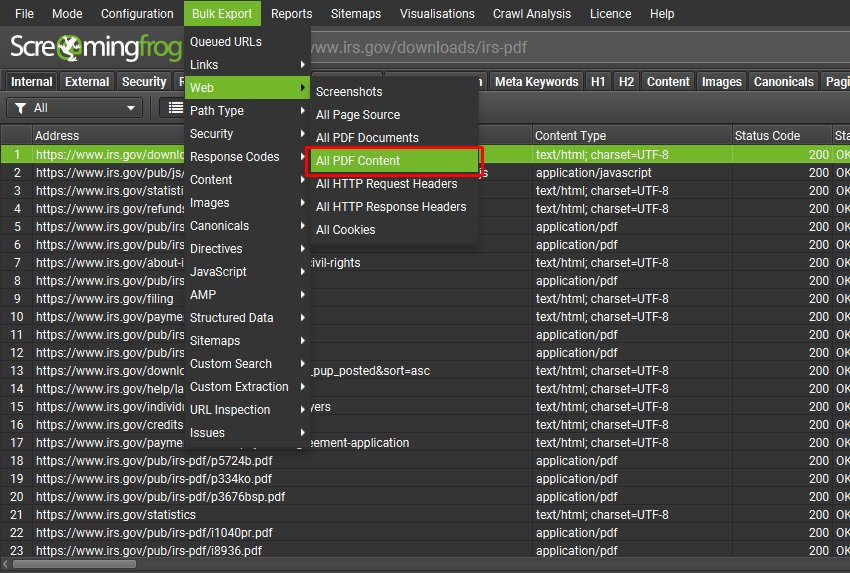Open the Help menu
Image resolution: width=850 pixels, height=573 pixels.
[x=662, y=14]
